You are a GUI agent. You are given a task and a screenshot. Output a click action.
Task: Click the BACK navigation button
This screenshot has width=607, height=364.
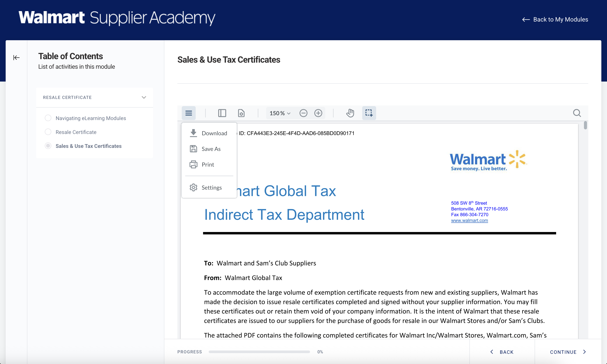(502, 352)
